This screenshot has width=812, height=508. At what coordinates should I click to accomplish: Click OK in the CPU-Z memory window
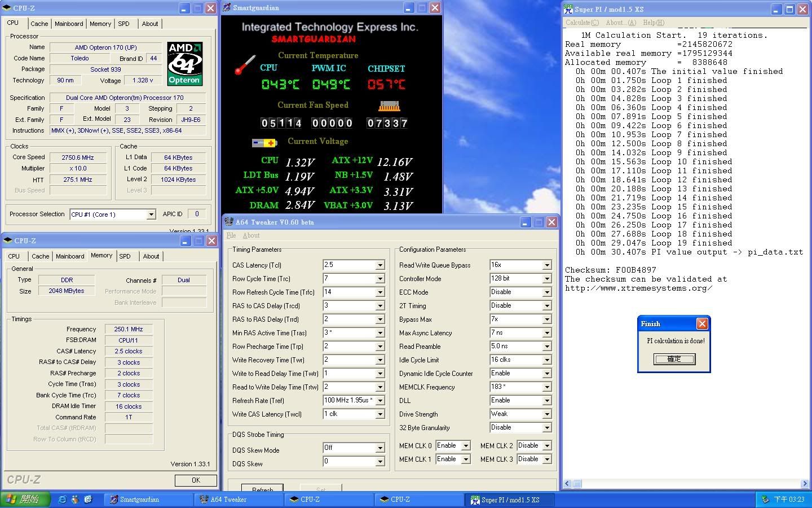pyautogui.click(x=196, y=480)
